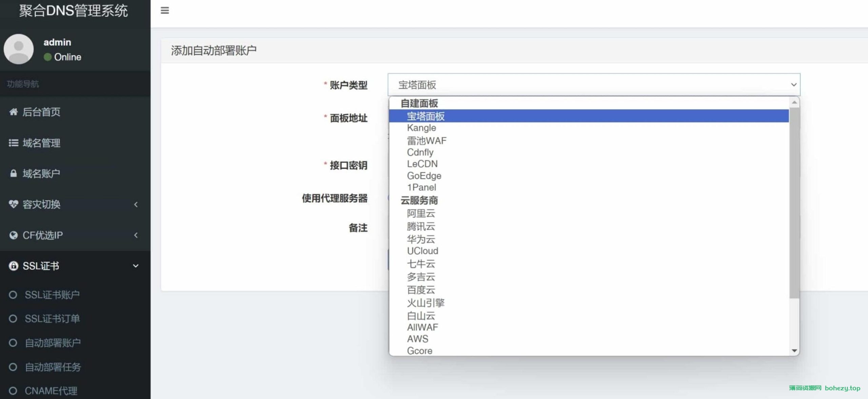Select Cdnfly in the dropdown list
The image size is (868, 399).
point(589,152)
